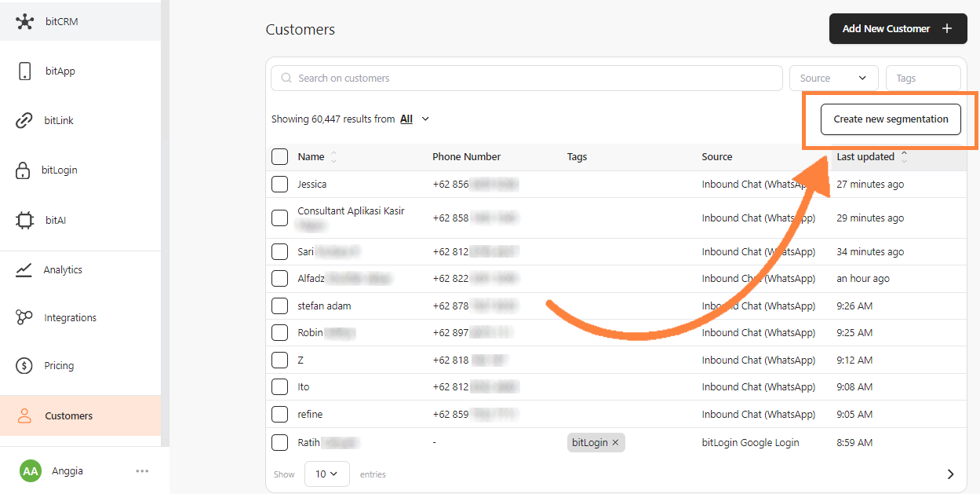Click plus icon on Add New Customer
This screenshot has width=980, height=494.
[947, 28]
